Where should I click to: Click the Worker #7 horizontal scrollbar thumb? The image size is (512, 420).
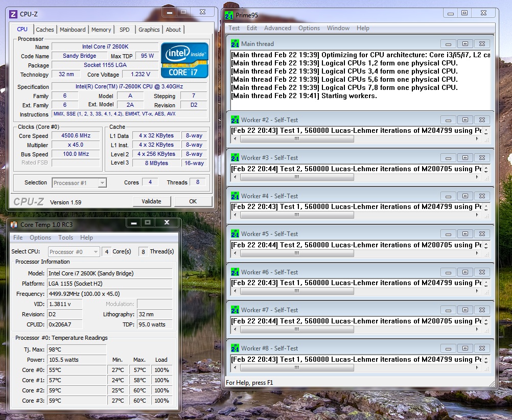click(x=297, y=329)
